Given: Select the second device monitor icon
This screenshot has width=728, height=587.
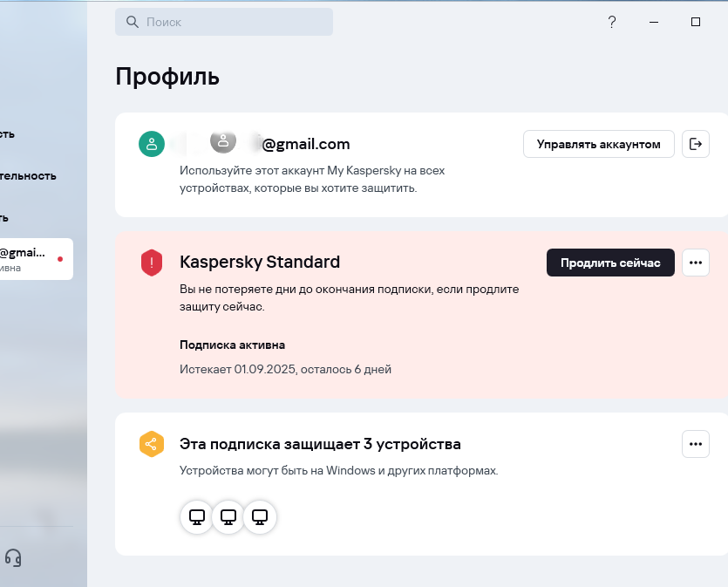Looking at the screenshot, I should pyautogui.click(x=228, y=517).
